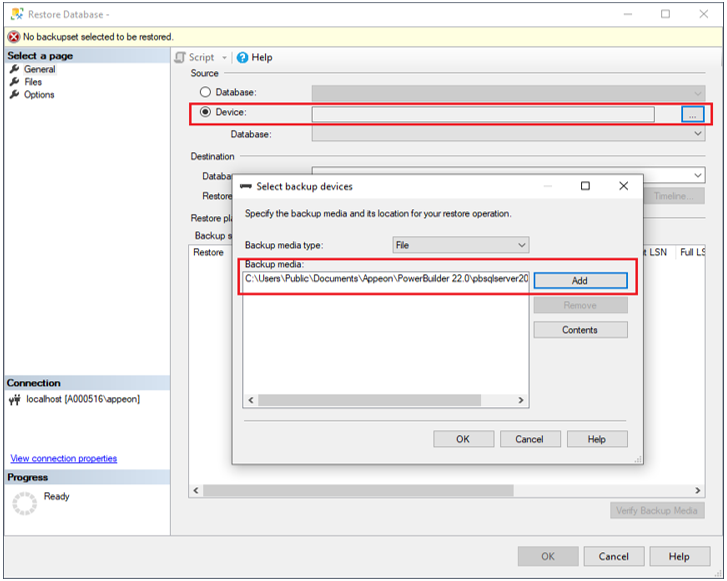Open Help with the question mark icon

click(242, 57)
